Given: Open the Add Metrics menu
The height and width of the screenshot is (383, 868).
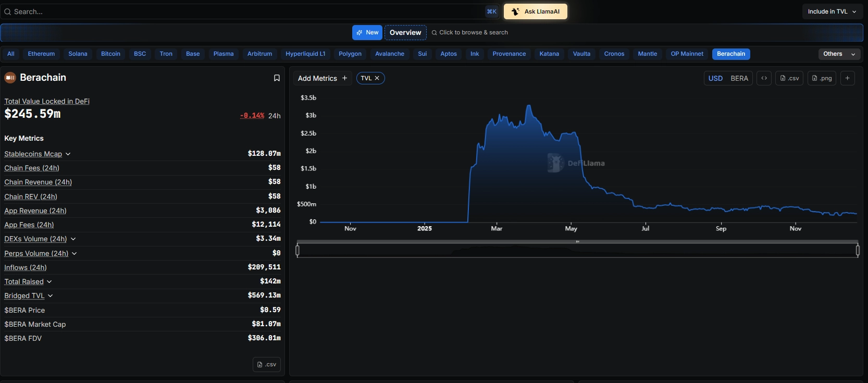Looking at the screenshot, I should 322,78.
